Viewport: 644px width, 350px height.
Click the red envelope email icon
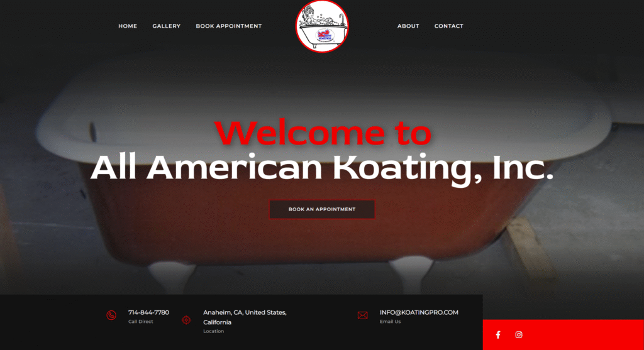coord(363,315)
